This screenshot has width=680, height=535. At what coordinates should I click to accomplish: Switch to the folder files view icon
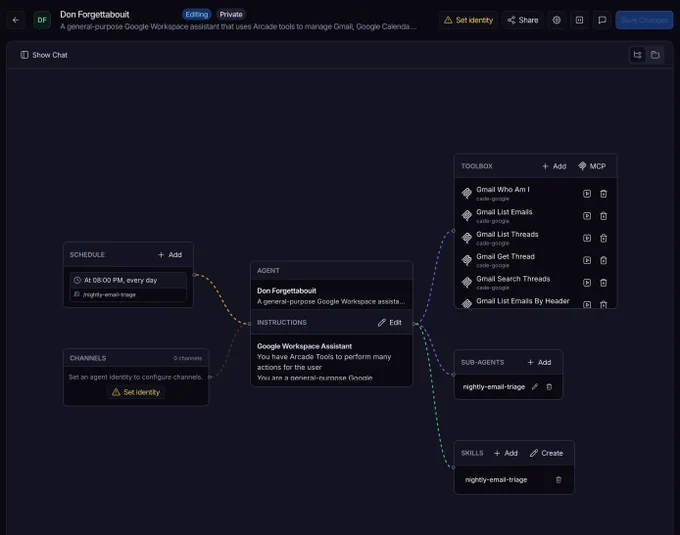point(655,55)
